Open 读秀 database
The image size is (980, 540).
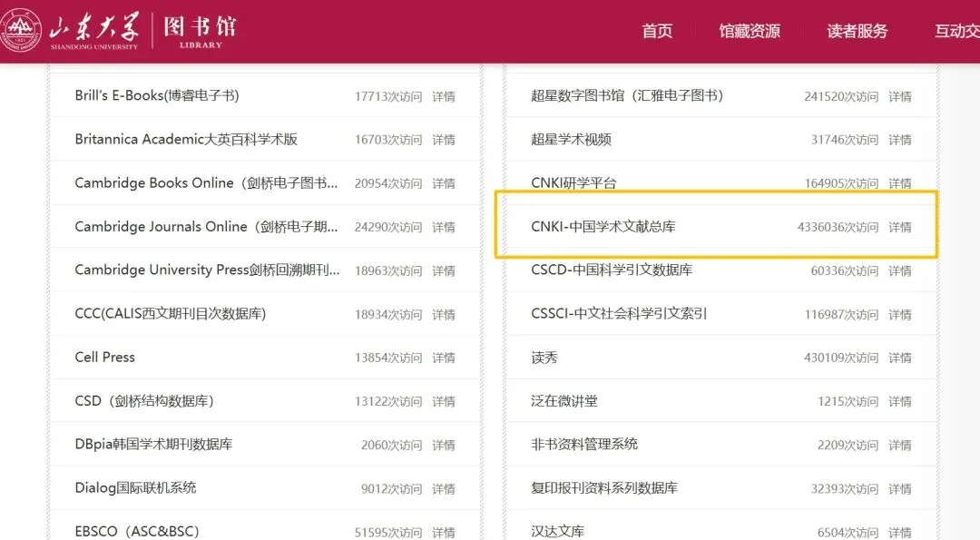544,357
